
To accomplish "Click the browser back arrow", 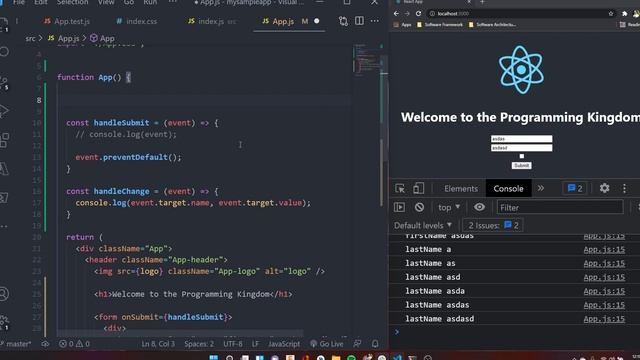I will click(396, 13).
